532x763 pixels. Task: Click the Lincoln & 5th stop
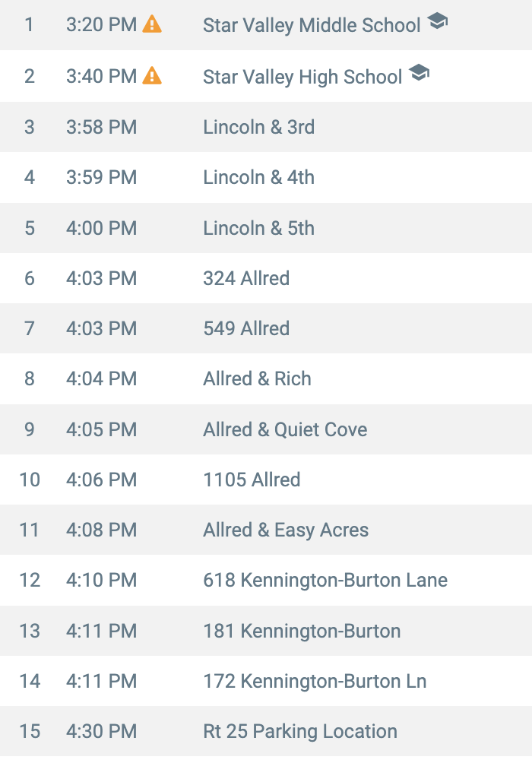[258, 228]
